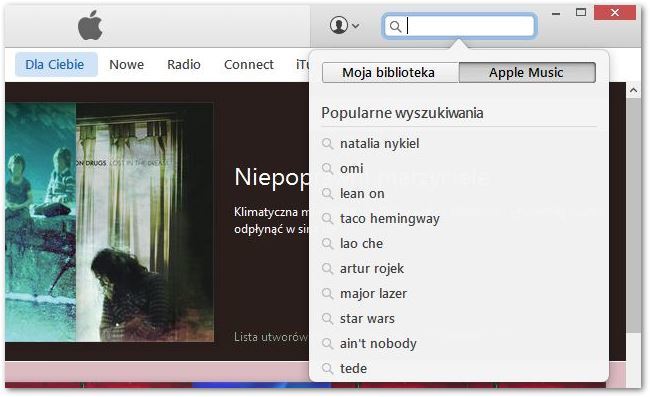Pick the lean on search suggestion

click(362, 194)
